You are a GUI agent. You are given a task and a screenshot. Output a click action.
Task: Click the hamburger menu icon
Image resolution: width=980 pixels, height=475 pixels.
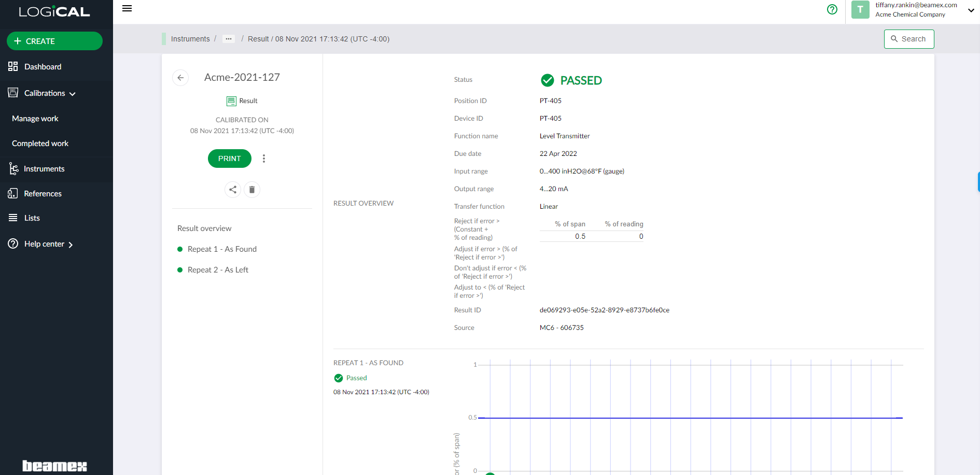coord(127,8)
